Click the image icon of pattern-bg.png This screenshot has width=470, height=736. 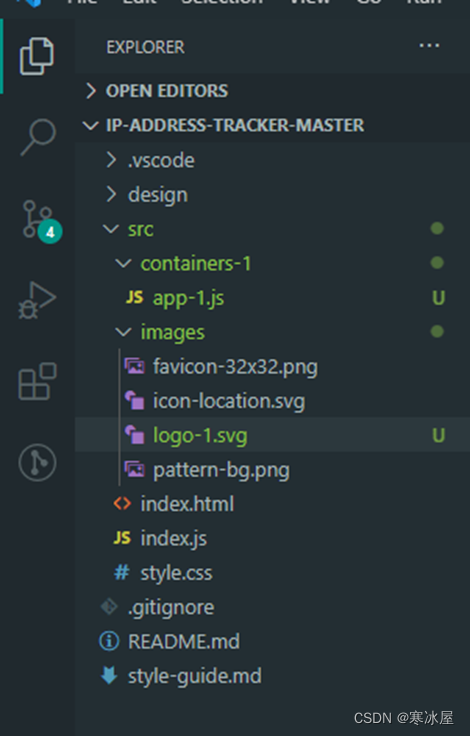click(x=134, y=469)
